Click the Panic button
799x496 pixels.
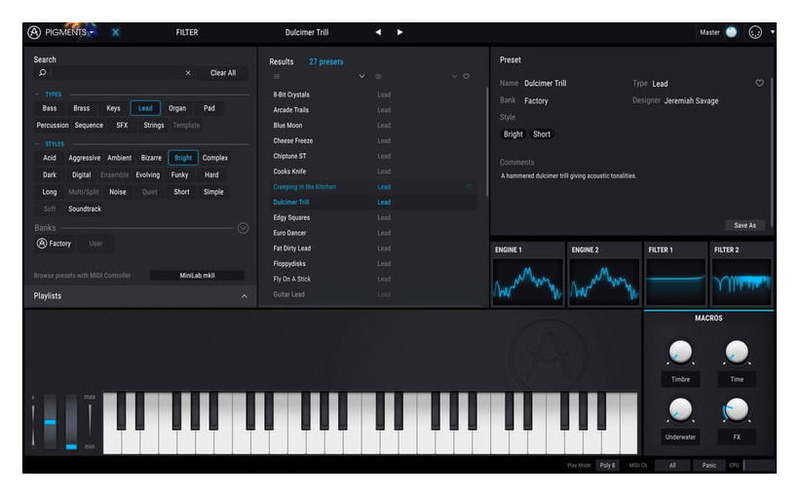[709, 465]
